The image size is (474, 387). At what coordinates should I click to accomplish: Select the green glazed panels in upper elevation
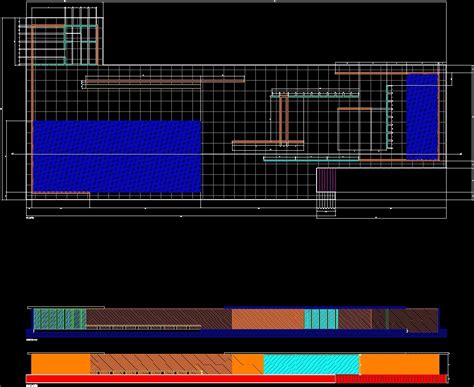tap(59, 319)
